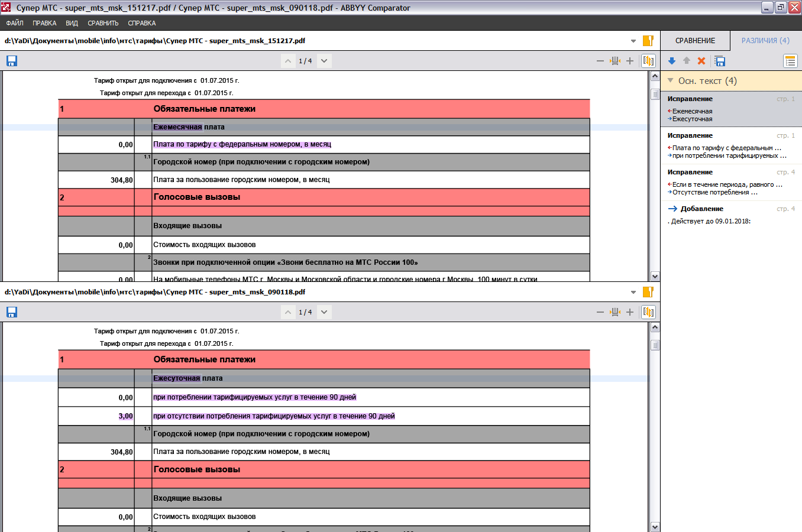Click top document scrollbar up arrow
The image size is (802, 532).
pos(655,76)
